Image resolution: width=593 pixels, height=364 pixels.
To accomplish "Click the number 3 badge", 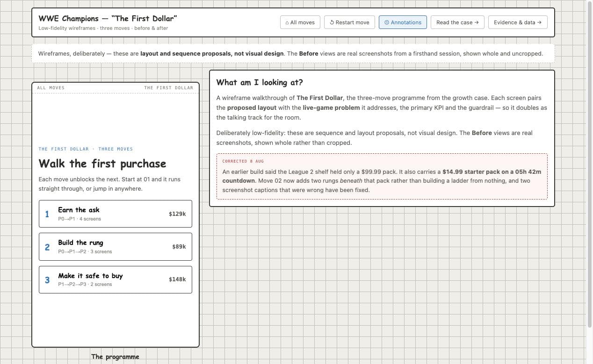I will (x=47, y=280).
